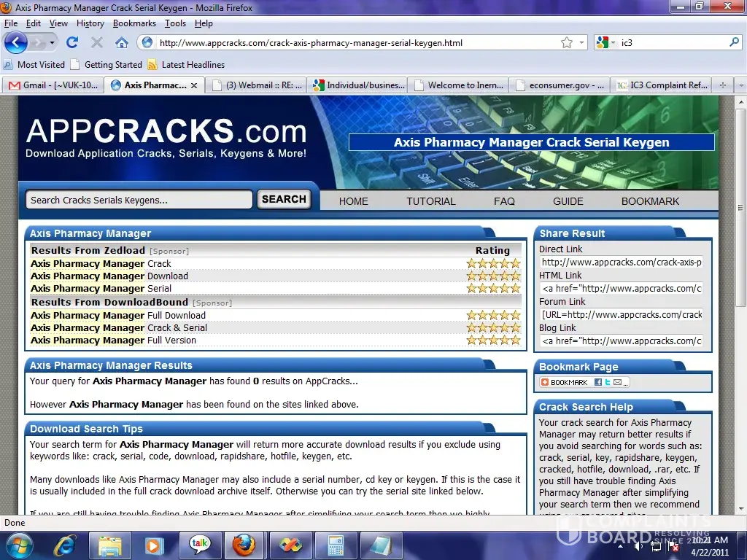The width and height of the screenshot is (747, 560).
Task: Share page via Facebook icon
Action: (x=597, y=382)
